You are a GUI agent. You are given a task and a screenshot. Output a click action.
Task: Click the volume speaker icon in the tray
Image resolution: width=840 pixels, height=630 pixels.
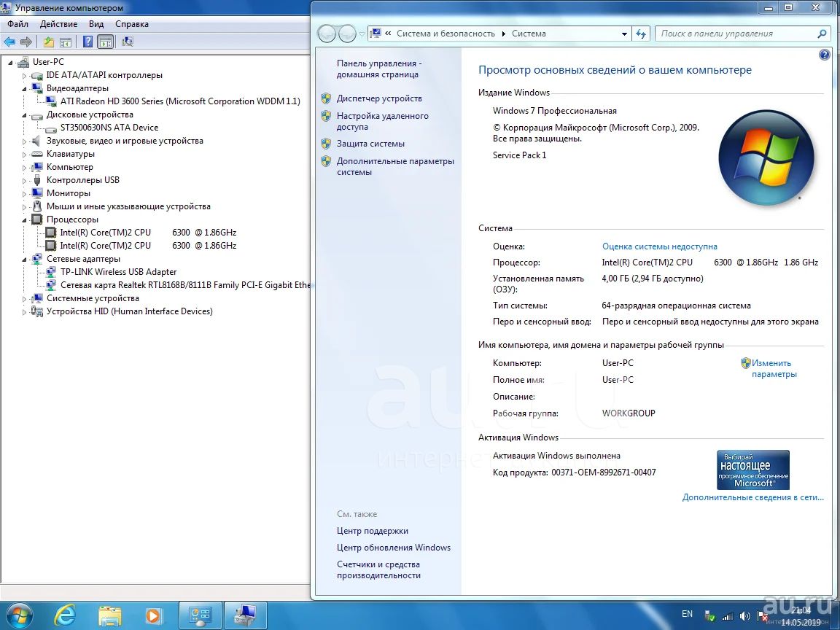(x=745, y=616)
